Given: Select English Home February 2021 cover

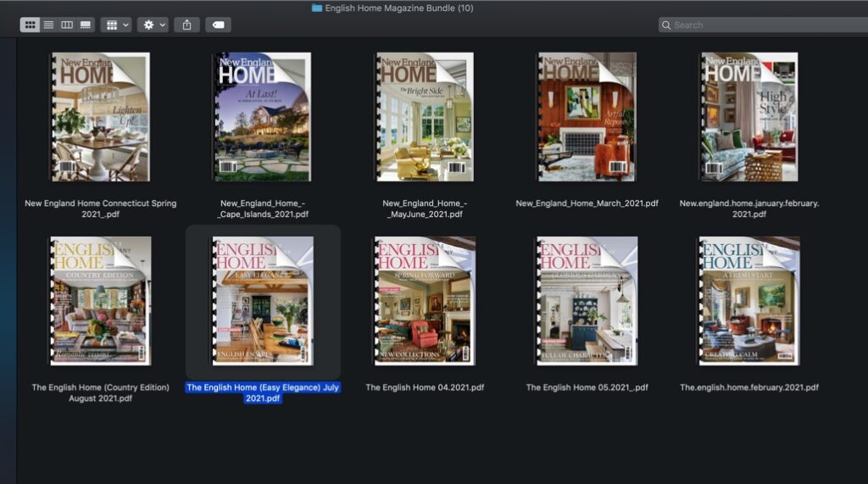Looking at the screenshot, I should coord(749,301).
